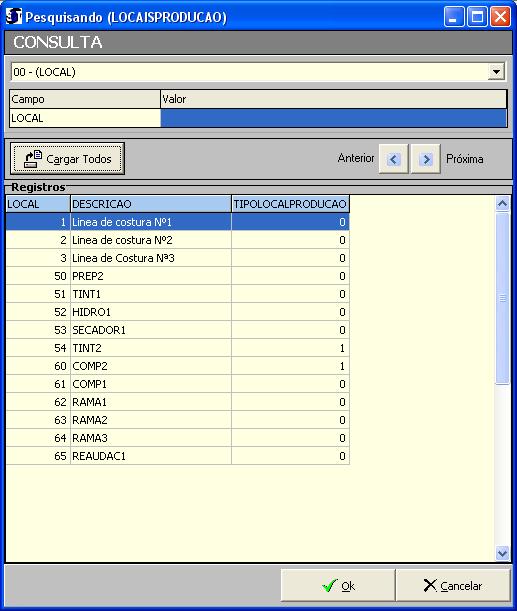Click the Cancelar button
517x611 pixels.
pyautogui.click(x=453, y=585)
